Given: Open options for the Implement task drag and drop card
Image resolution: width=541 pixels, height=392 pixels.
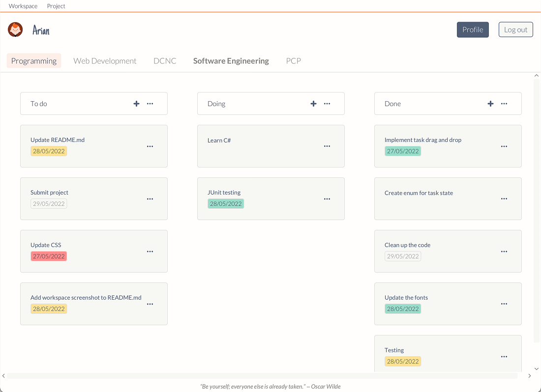Looking at the screenshot, I should point(504,146).
